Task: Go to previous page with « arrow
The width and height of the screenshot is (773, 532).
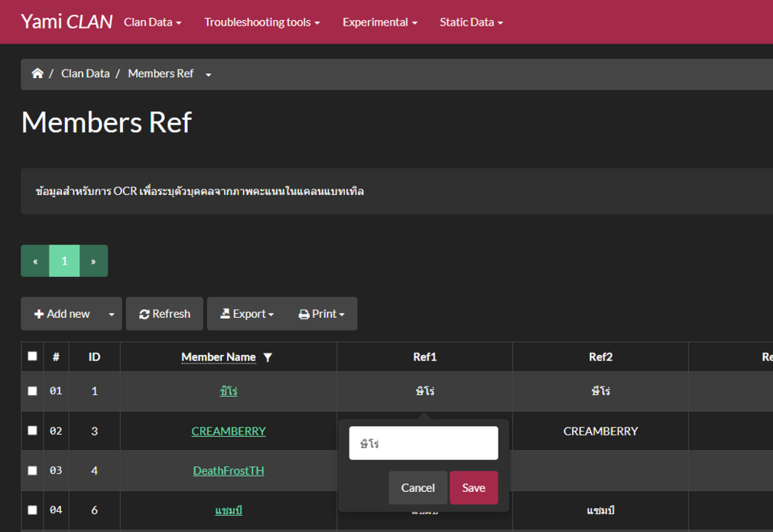Action: pos(35,261)
